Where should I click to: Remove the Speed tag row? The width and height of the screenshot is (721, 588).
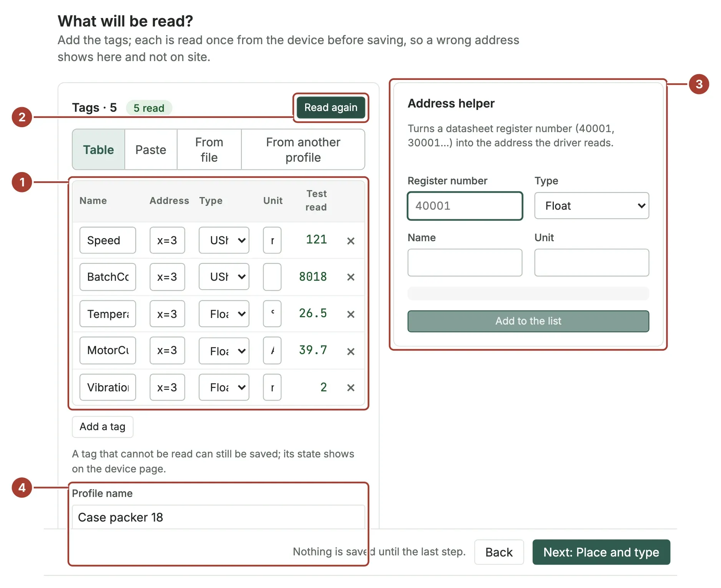point(351,241)
